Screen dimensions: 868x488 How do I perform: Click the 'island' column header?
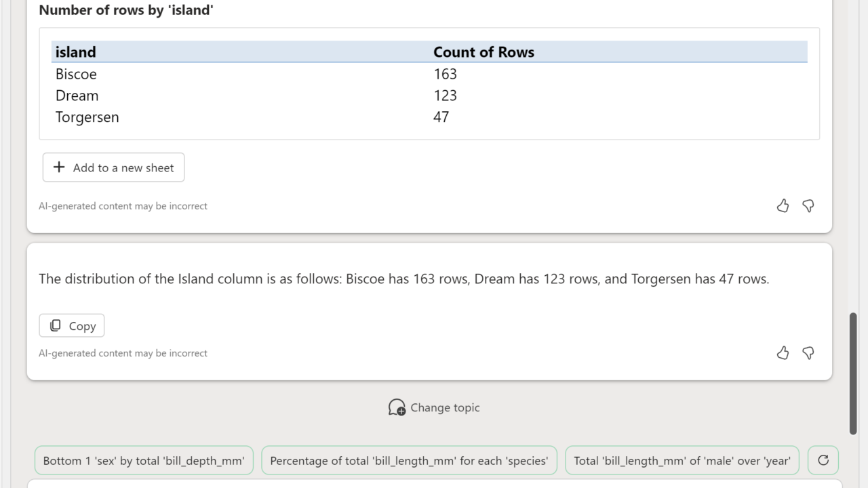pos(76,52)
